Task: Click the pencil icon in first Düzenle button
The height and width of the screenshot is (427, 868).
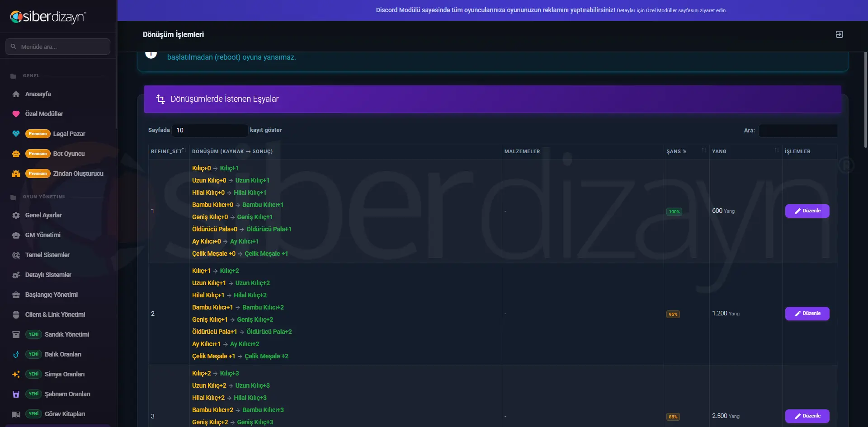Action: tap(797, 211)
